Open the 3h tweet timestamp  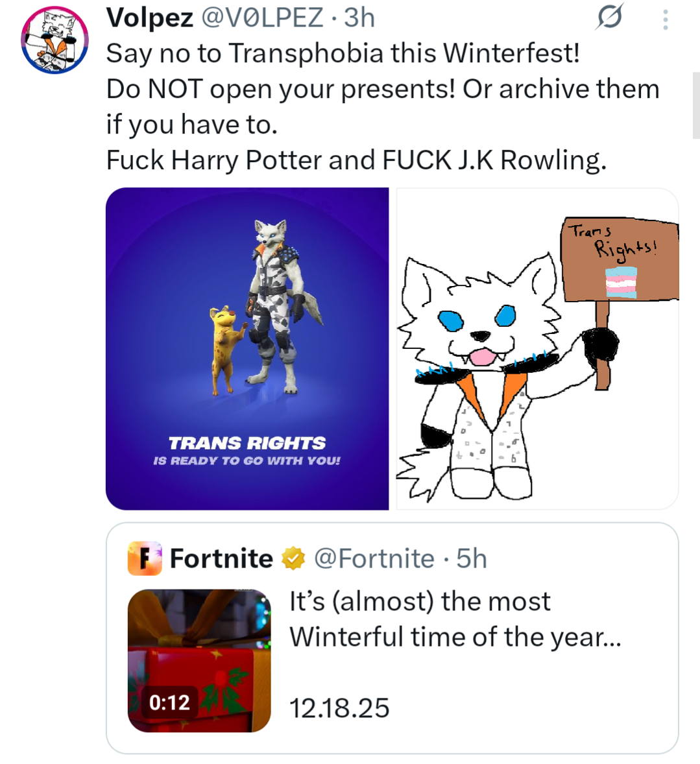click(359, 18)
